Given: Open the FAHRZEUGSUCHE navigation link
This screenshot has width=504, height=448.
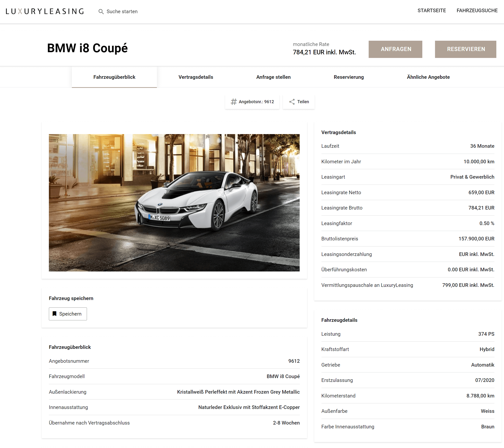Looking at the screenshot, I should point(477,11).
